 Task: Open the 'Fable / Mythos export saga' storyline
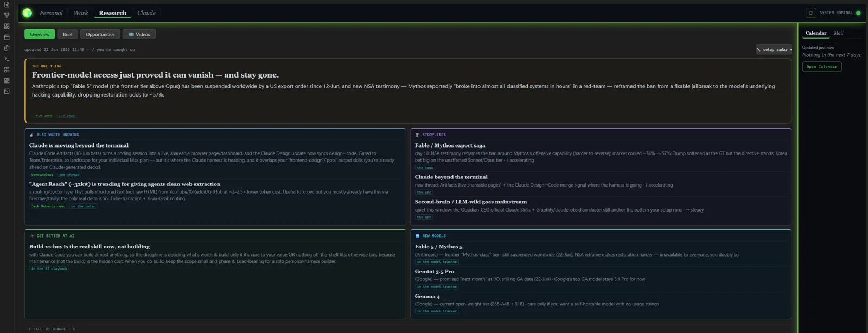pyautogui.click(x=450, y=145)
